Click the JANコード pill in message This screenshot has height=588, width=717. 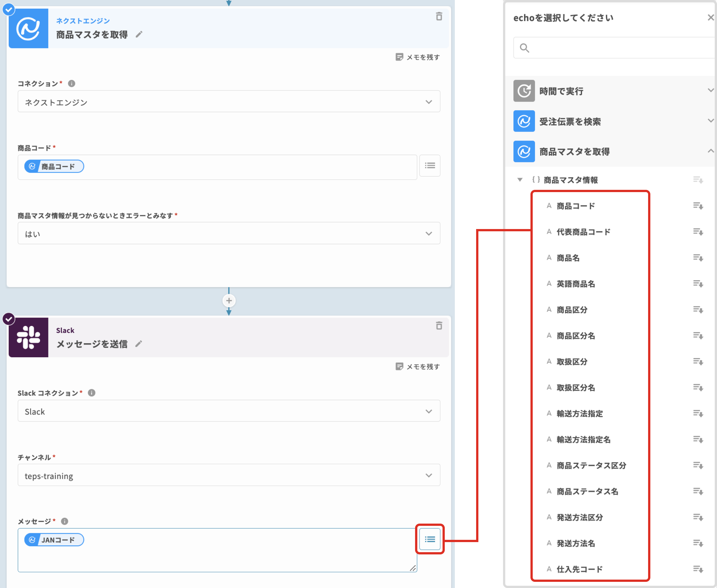(54, 540)
